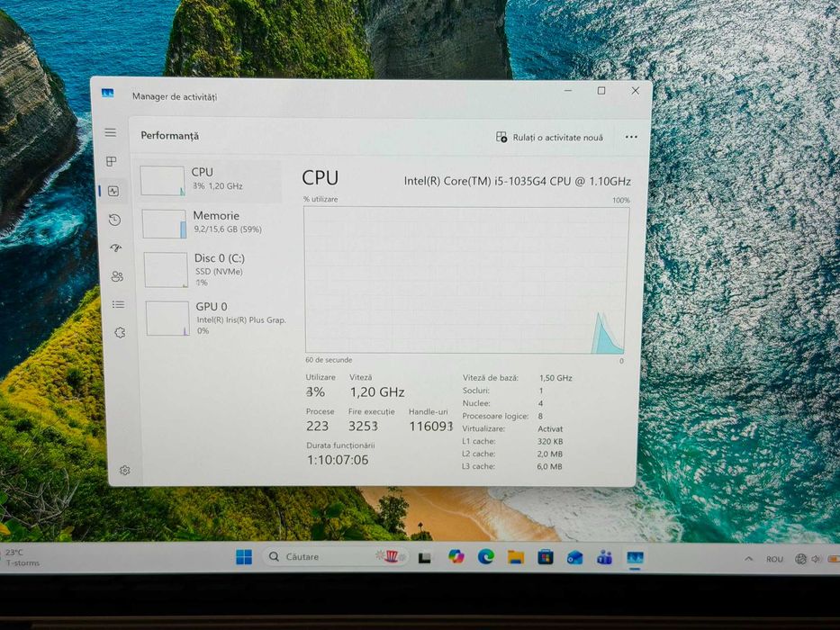This screenshot has height=630, width=840.
Task: Open Microsoft Store from the taskbar
Action: tap(546, 557)
